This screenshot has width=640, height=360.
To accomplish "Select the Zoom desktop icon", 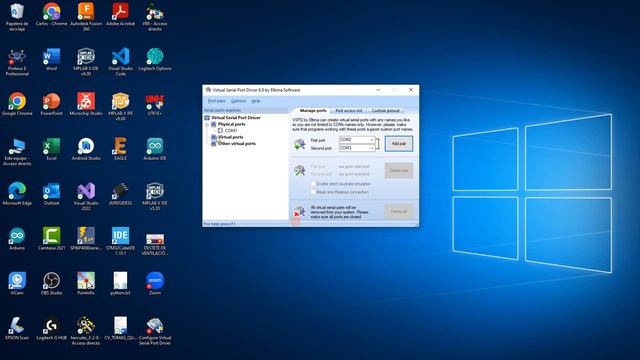I will pyautogui.click(x=155, y=284).
